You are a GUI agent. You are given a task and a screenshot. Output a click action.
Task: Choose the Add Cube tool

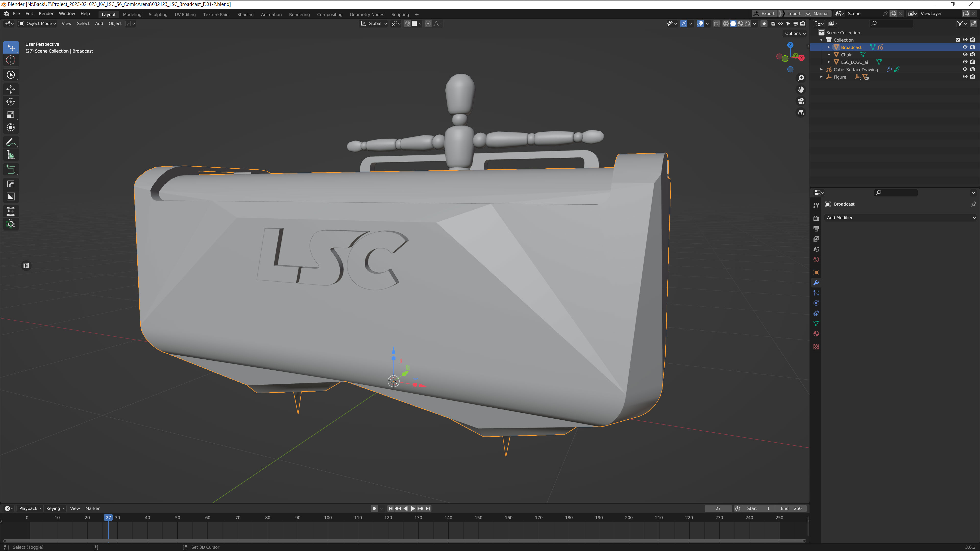tap(11, 170)
